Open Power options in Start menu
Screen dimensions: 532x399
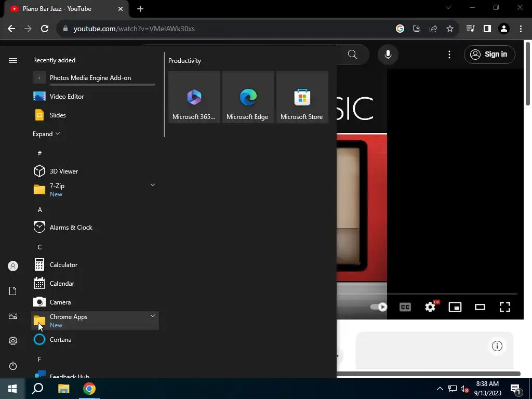point(13,366)
